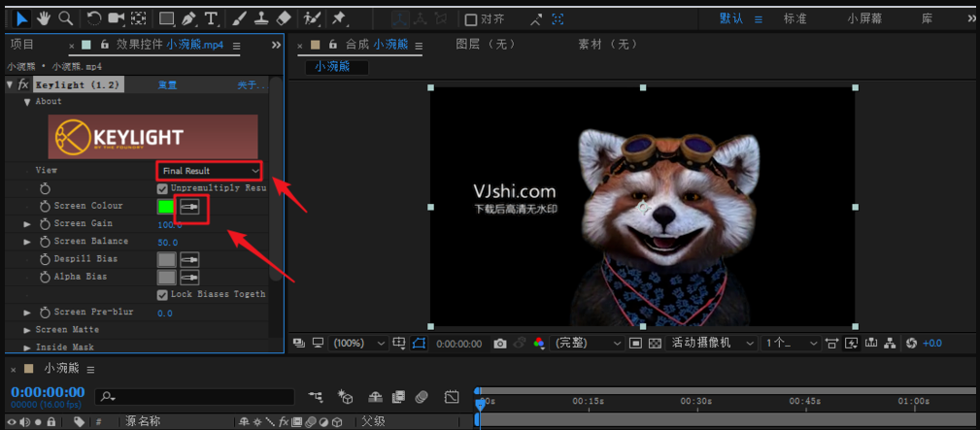Select the Brush tool
980x430 pixels.
click(x=239, y=18)
